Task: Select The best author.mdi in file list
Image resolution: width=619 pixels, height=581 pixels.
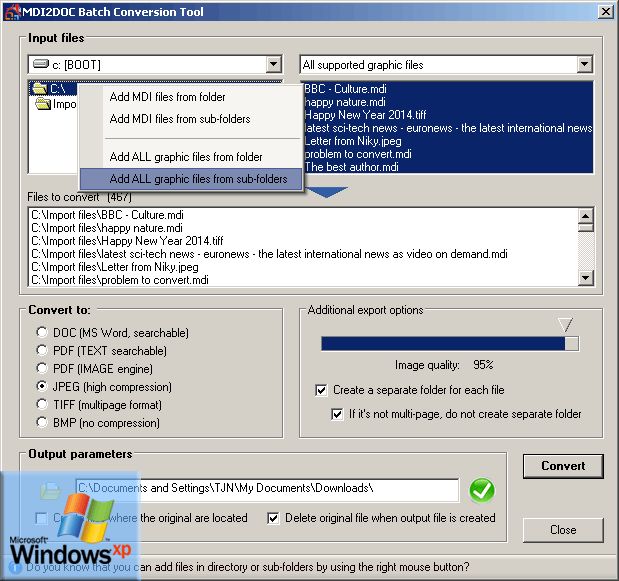Action: [x=447, y=167]
